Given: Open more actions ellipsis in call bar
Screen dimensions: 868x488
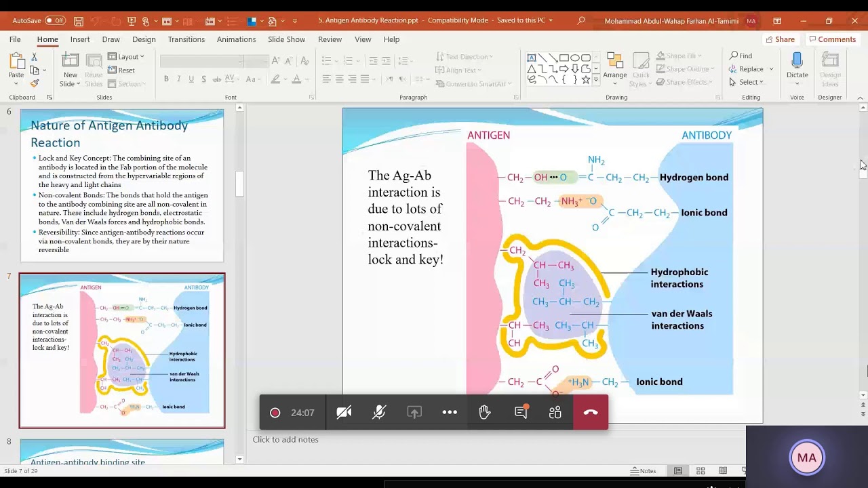Looking at the screenshot, I should tap(450, 412).
